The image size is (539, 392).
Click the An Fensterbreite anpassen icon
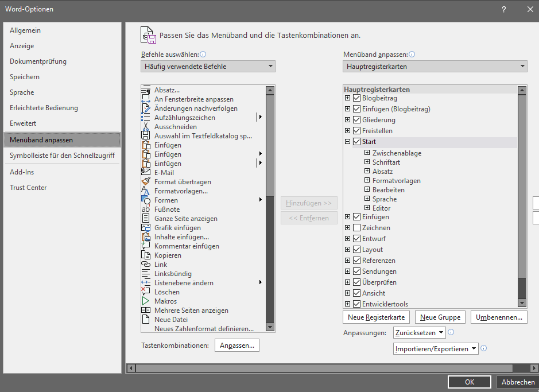(146, 99)
